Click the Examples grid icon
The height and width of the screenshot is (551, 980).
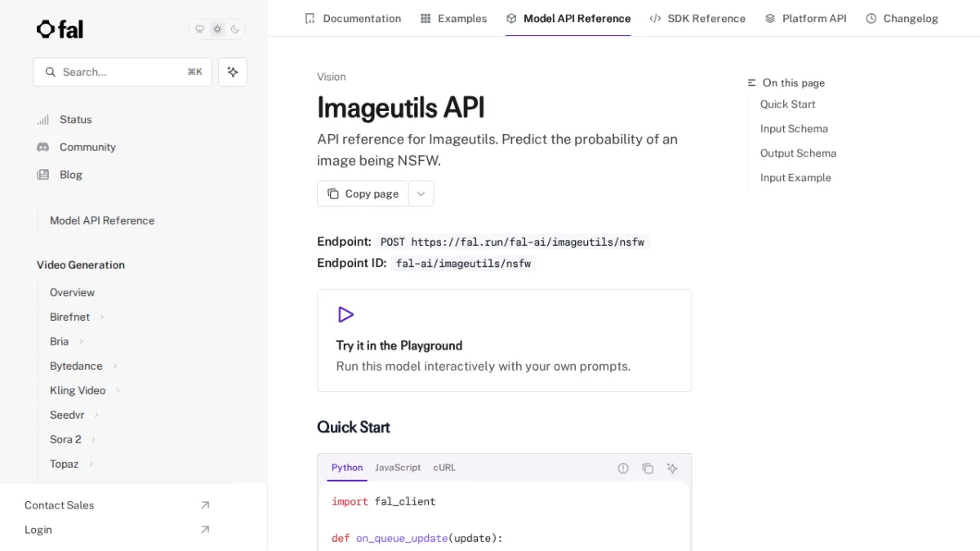(425, 18)
